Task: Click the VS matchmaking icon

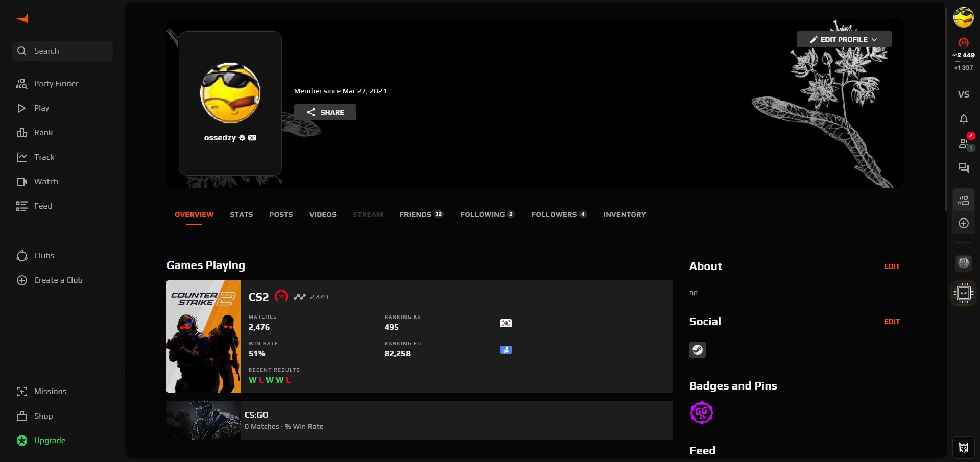Action: (963, 94)
